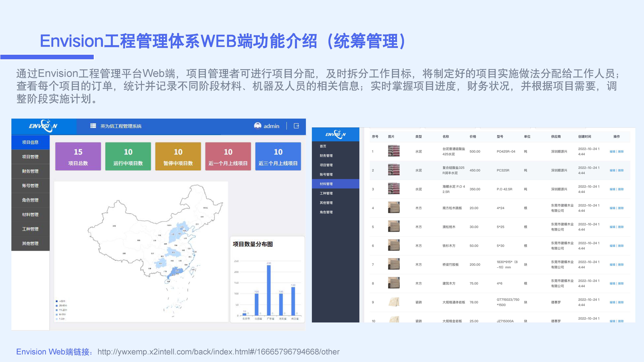Select 首页 in the dark sidebar
Viewport: 644px width, 362px height.
335,146
